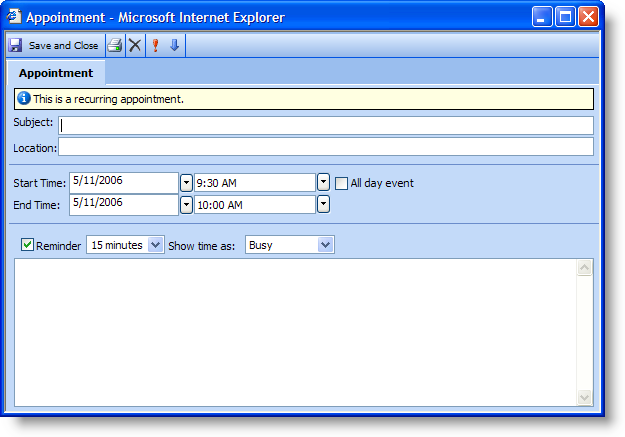Open the 10:00 AM end time dropdown arrow

323,204
